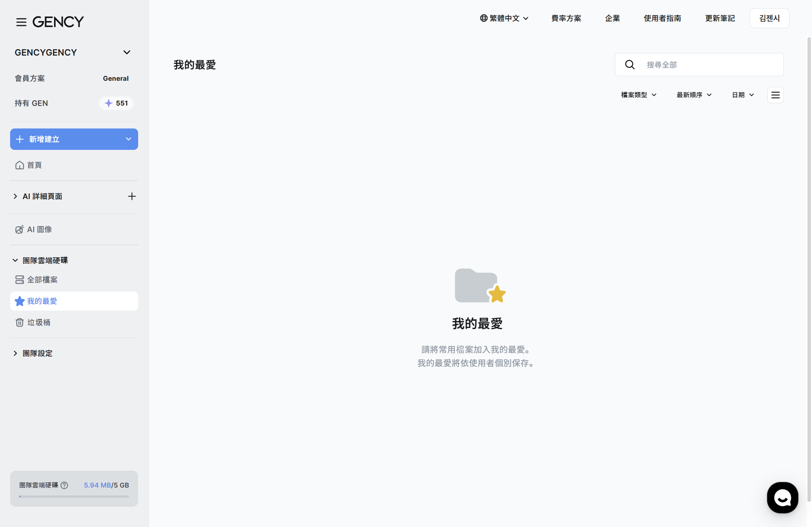Click the GEN sparkle credit icon

tap(108, 103)
